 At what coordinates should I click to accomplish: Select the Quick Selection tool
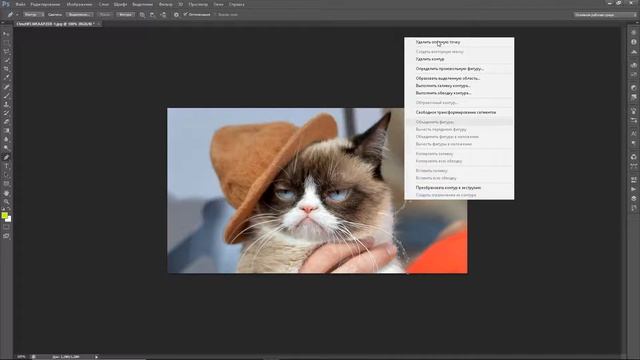[6, 60]
